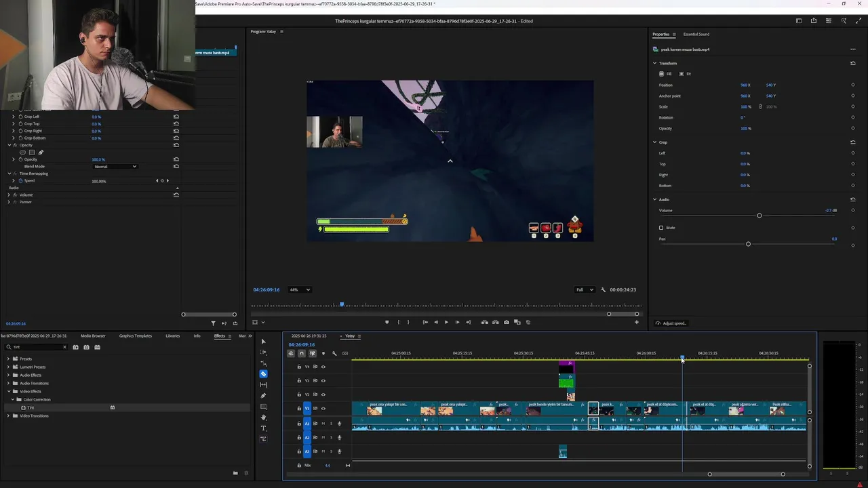Viewport: 868px width, 488px height.
Task: Go to In point in Program monitor
Action: tap(425, 322)
